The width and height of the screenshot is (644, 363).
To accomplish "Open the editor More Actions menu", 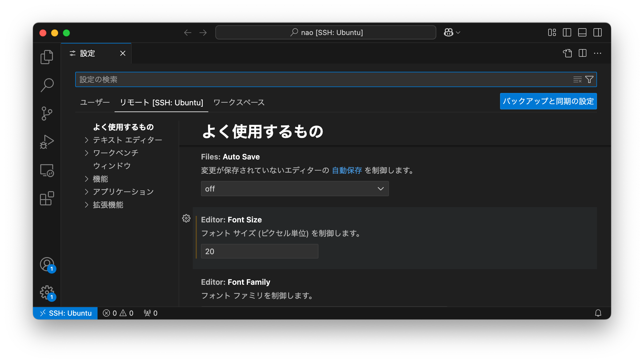I will 598,53.
